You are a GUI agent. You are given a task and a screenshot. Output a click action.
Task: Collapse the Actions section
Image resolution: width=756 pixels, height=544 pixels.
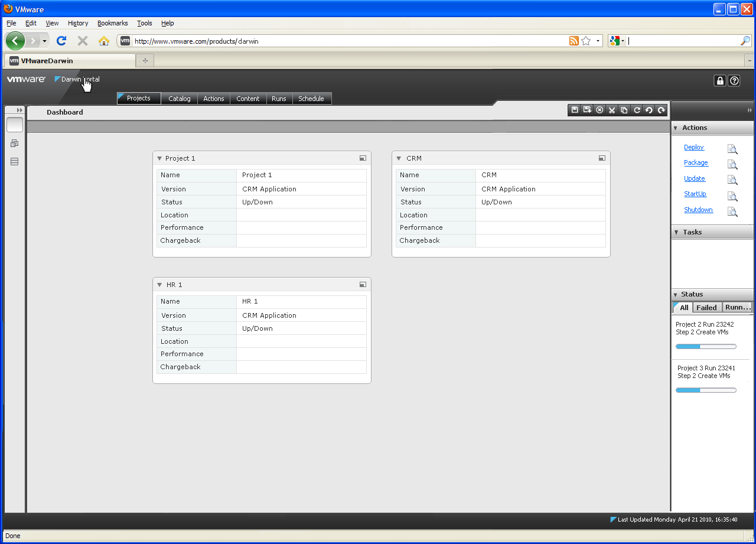[x=676, y=128]
